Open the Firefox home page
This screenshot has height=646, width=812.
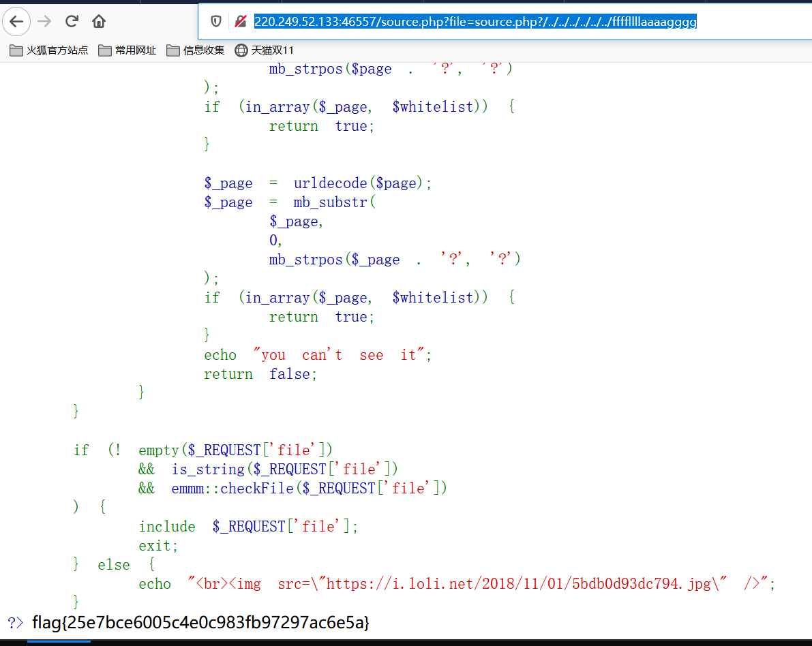(98, 22)
